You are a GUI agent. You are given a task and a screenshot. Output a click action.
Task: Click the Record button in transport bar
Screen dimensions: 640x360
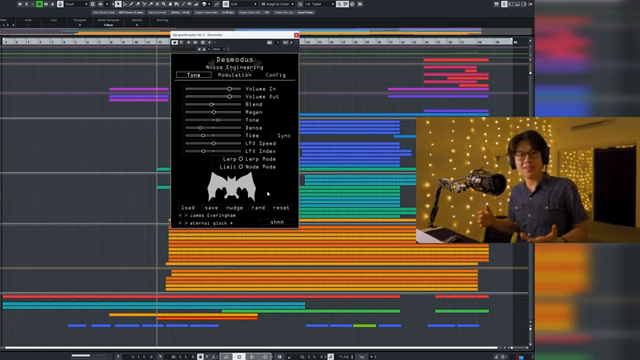[265, 357]
